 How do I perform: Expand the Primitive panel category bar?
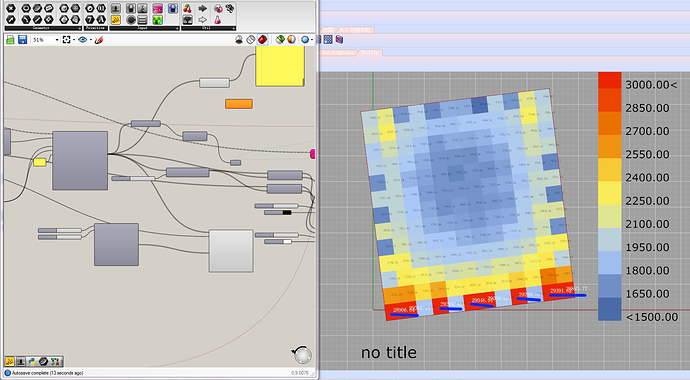(x=95, y=28)
